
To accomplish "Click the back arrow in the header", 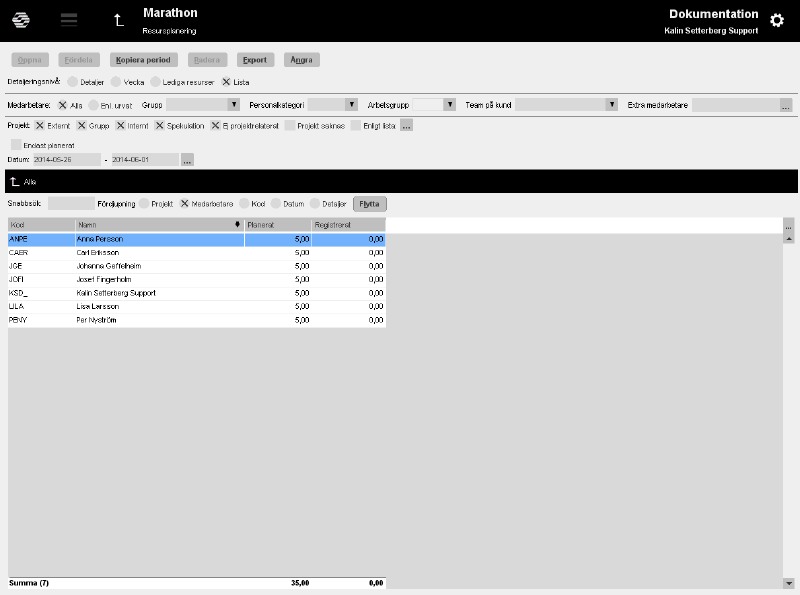I will coord(118,20).
